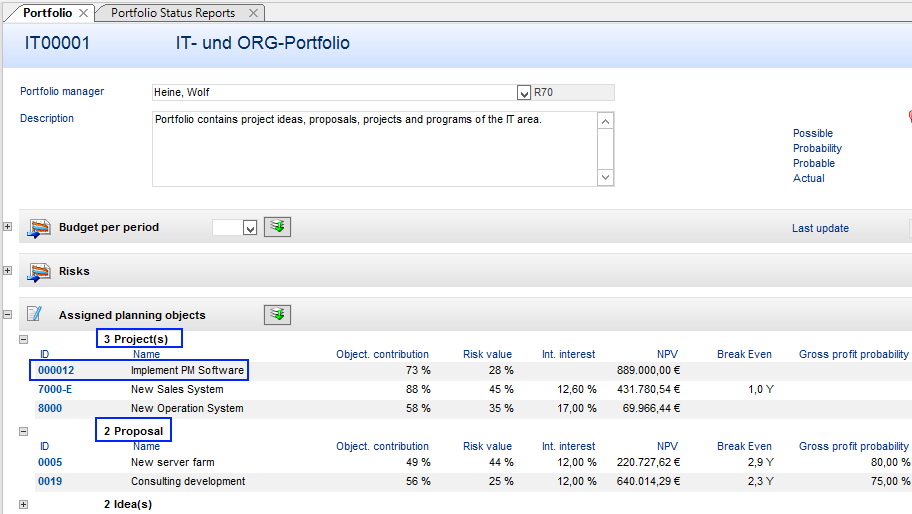Open the Portfolio manager dropdown
This screenshot has height=514, width=912.
523,92
